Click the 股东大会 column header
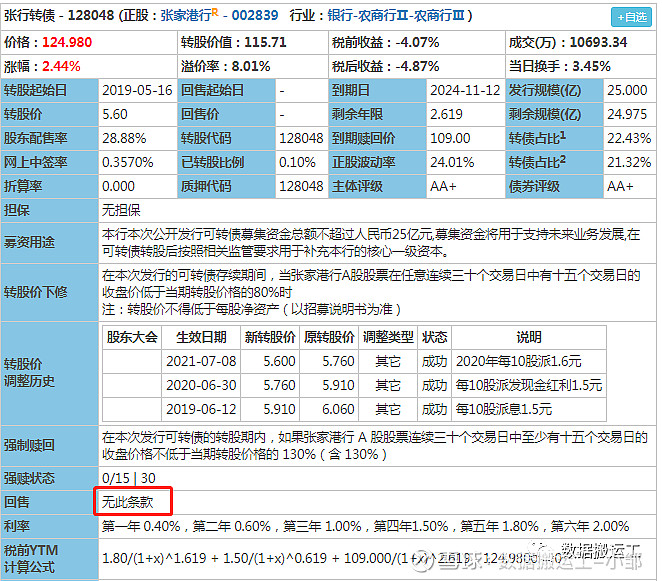 pyautogui.click(x=132, y=337)
